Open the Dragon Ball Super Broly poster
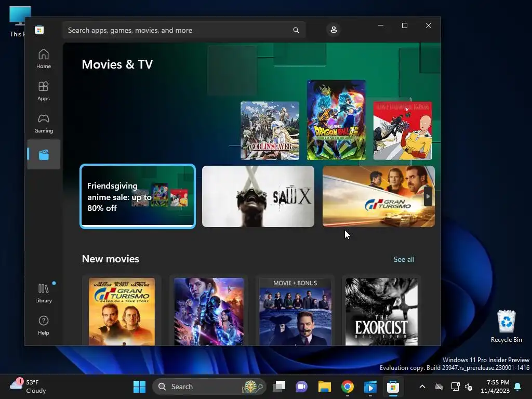Screen dimensions: 532x399 [336, 120]
